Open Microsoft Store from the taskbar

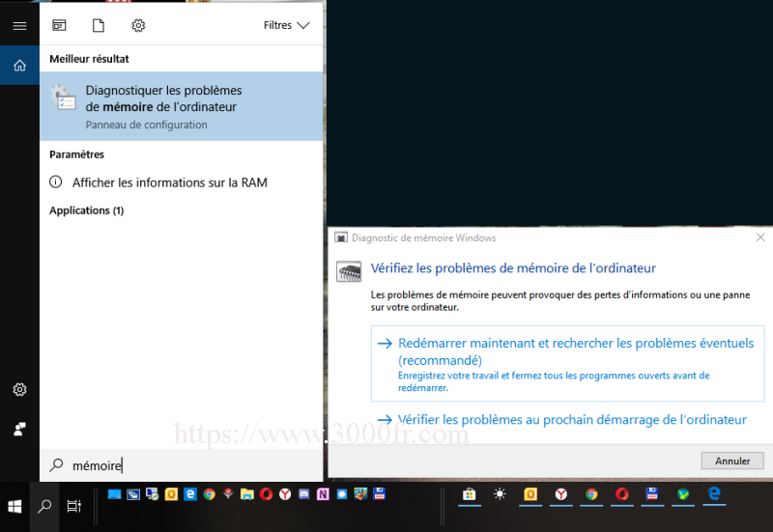470,494
